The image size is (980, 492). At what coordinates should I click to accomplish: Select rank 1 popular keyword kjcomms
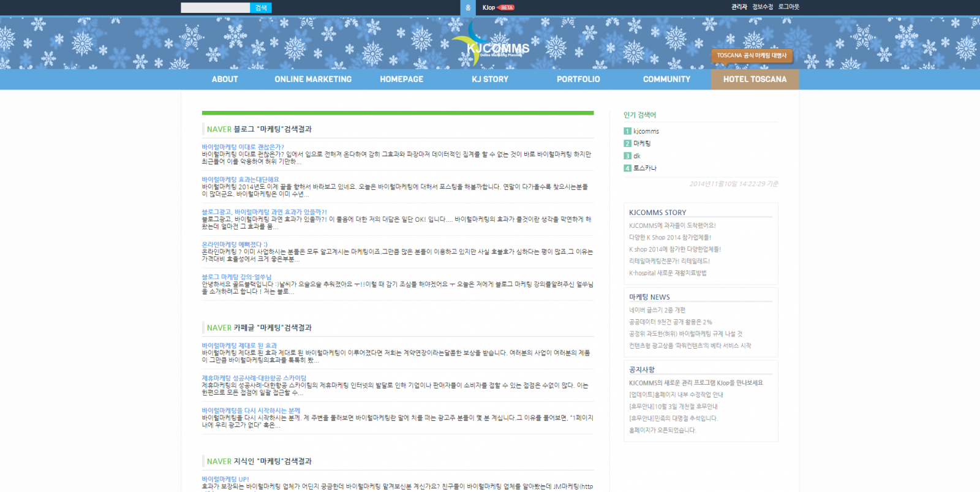[646, 131]
